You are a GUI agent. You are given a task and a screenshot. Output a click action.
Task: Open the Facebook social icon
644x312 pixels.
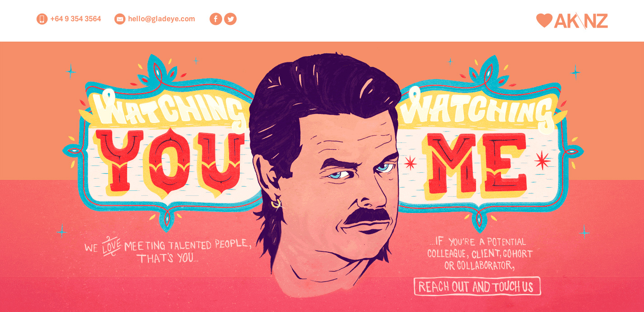pyautogui.click(x=216, y=19)
